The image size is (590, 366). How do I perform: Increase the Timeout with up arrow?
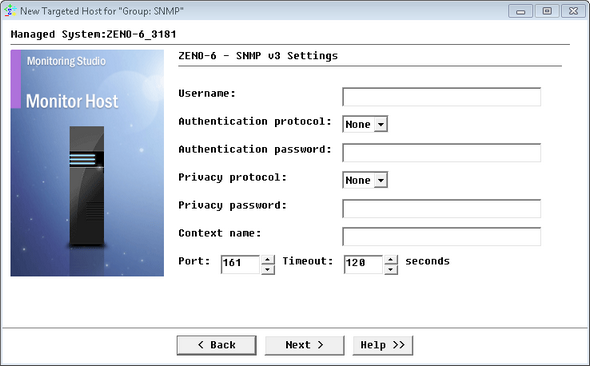pyautogui.click(x=391, y=260)
